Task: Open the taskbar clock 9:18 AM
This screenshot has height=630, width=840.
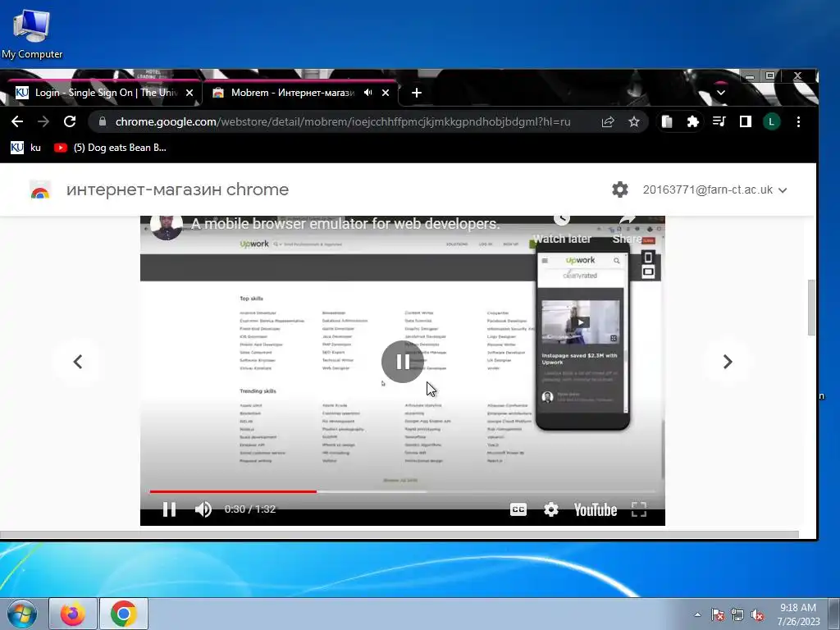Action: [x=798, y=614]
